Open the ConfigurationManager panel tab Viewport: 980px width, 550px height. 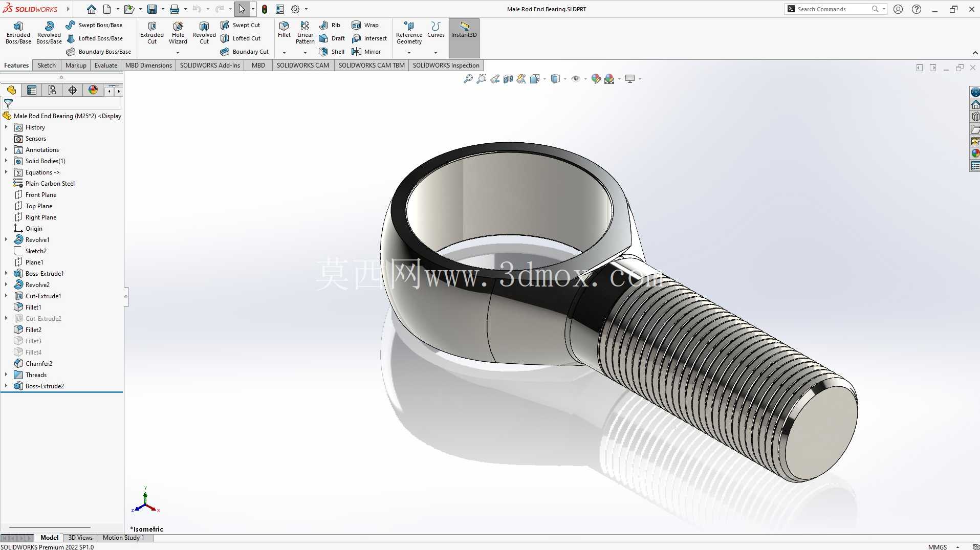[52, 91]
